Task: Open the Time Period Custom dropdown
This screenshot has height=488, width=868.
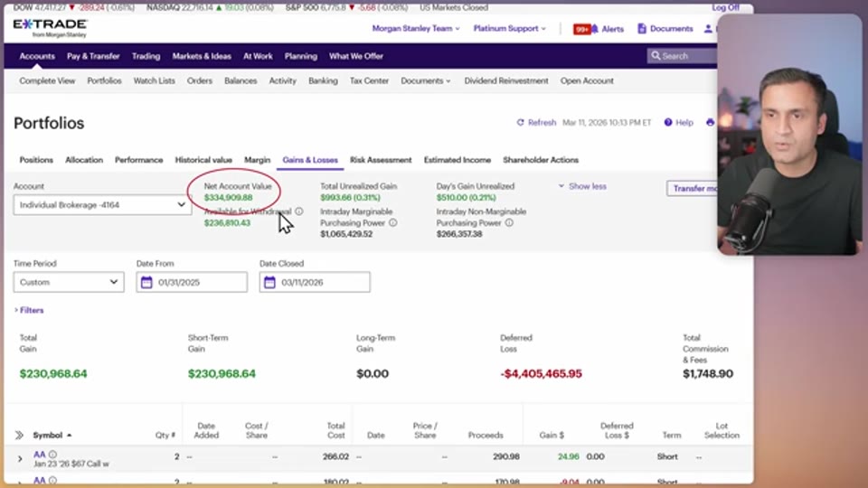Action: point(69,282)
